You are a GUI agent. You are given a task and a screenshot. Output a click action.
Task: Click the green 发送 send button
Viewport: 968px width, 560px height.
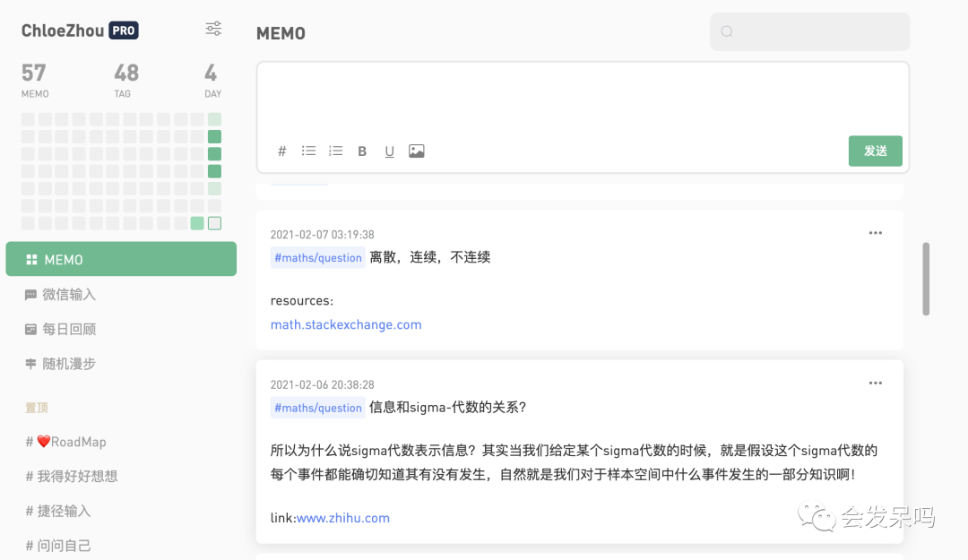(876, 151)
